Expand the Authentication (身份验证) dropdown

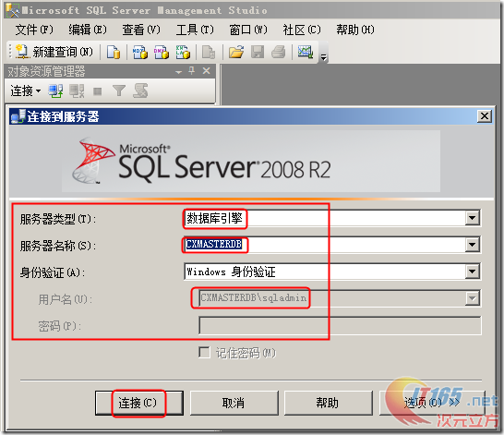tap(473, 272)
